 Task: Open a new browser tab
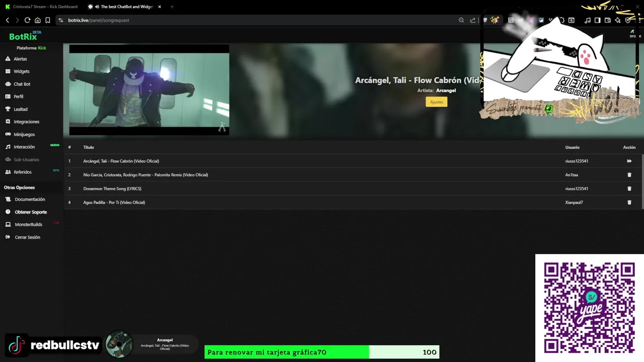(172, 7)
